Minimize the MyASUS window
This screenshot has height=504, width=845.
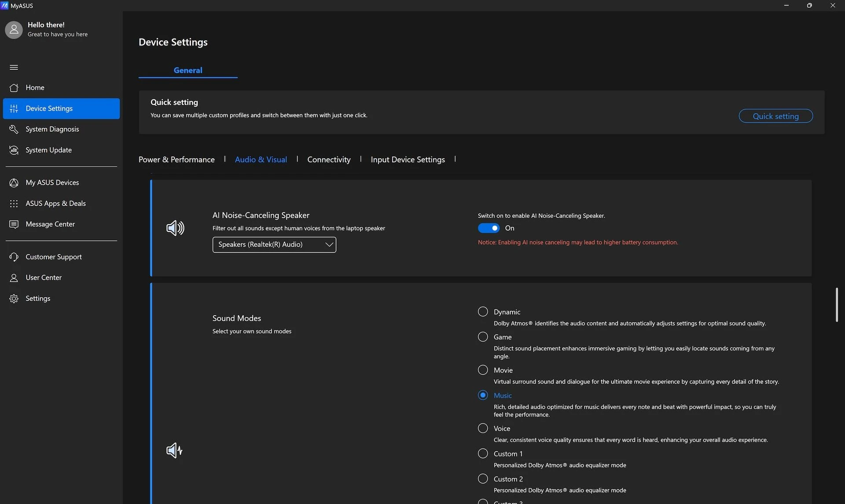786,5
